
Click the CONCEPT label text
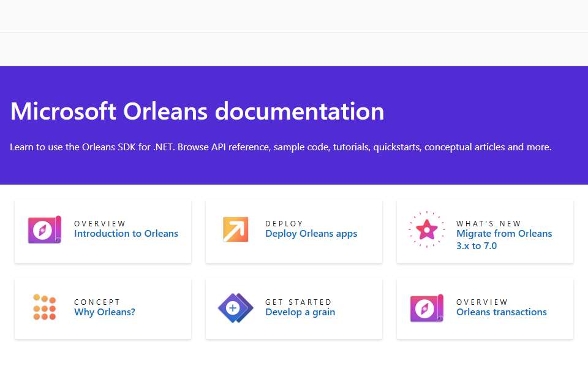coord(97,302)
